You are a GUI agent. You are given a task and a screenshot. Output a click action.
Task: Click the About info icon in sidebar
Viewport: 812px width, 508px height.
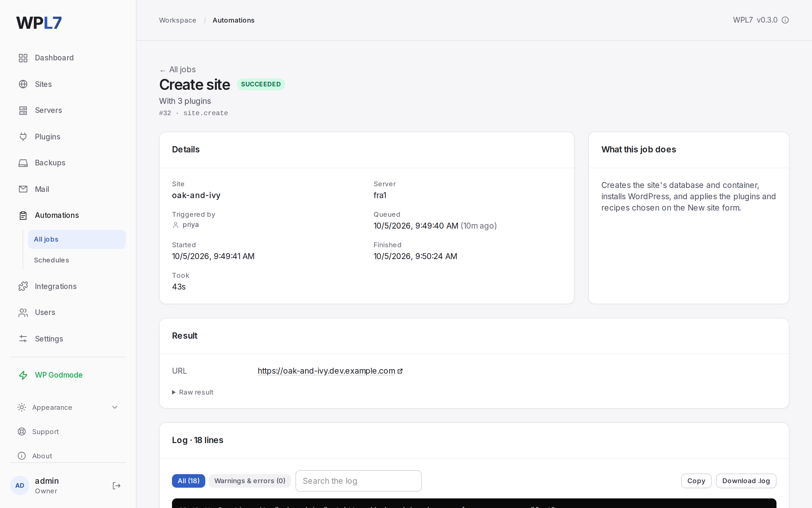(x=22, y=456)
